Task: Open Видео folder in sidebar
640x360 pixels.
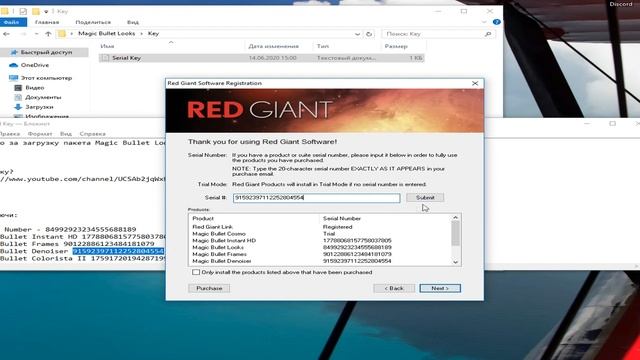Action: [x=35, y=88]
